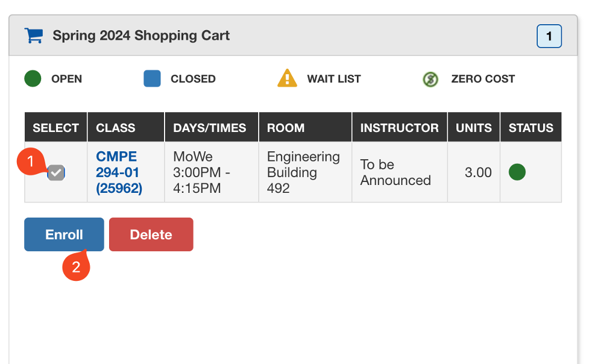
Task: Click the orange step 1 marker
Action: point(31,163)
